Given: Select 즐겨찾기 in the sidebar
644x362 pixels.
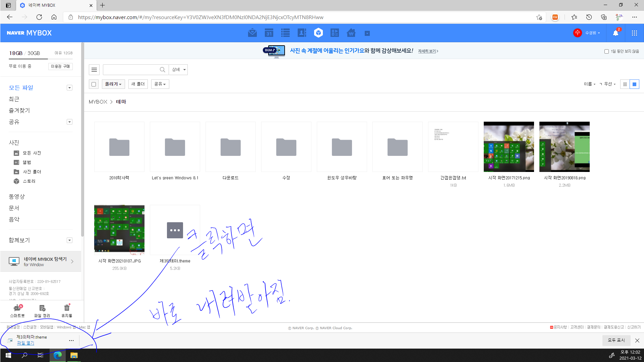Looking at the screenshot, I should click(19, 111).
